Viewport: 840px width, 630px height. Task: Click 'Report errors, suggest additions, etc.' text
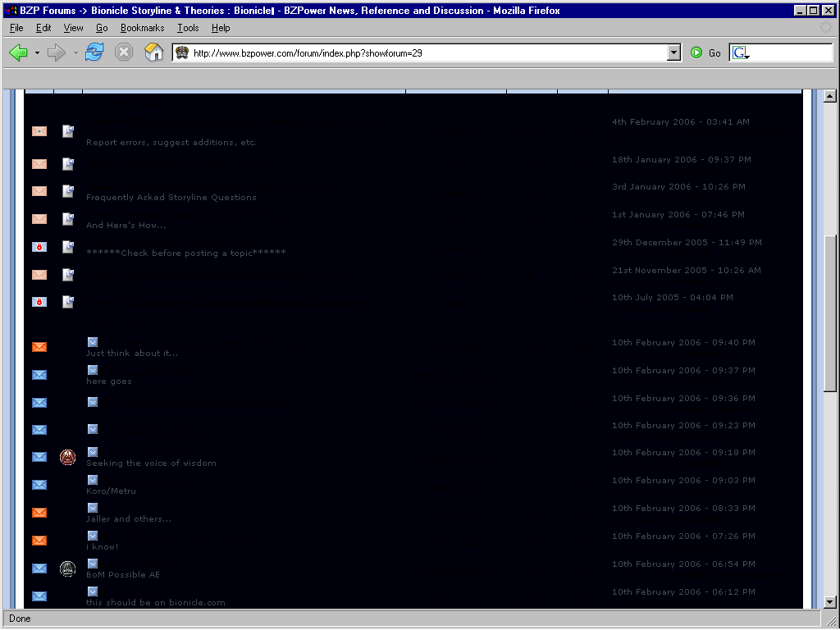pos(171,143)
